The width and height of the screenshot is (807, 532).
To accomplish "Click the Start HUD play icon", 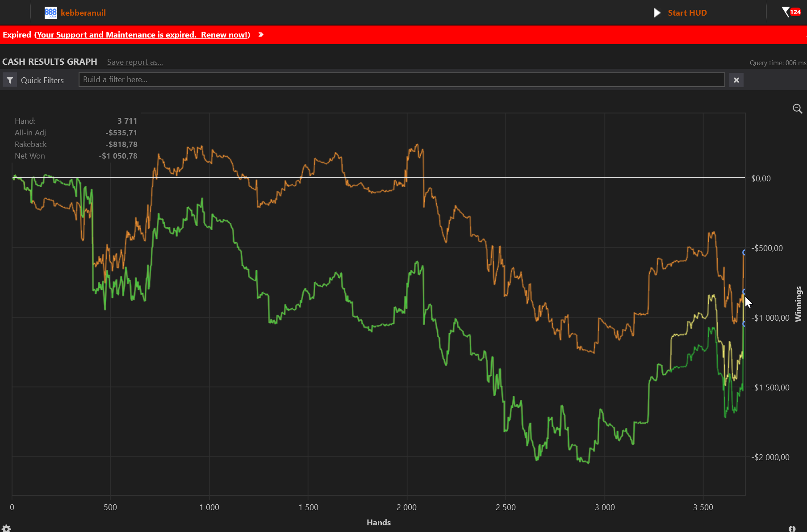I will click(x=657, y=13).
